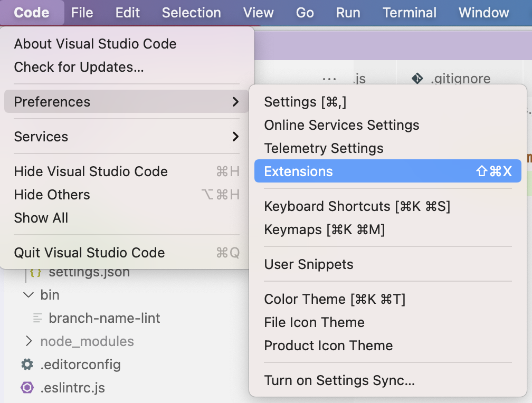This screenshot has width=532, height=403.
Task: Open the File menu
Action: point(82,13)
